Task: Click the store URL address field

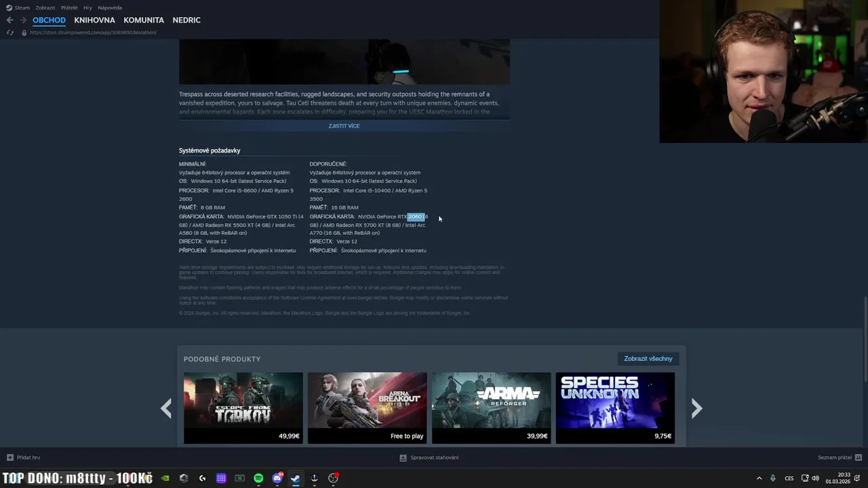Action: (93, 33)
